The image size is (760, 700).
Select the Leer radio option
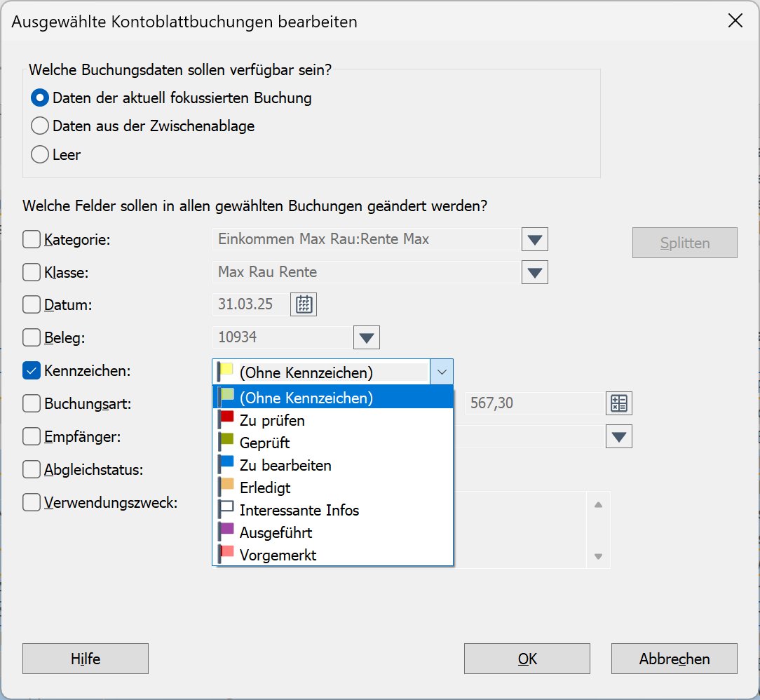(x=40, y=154)
